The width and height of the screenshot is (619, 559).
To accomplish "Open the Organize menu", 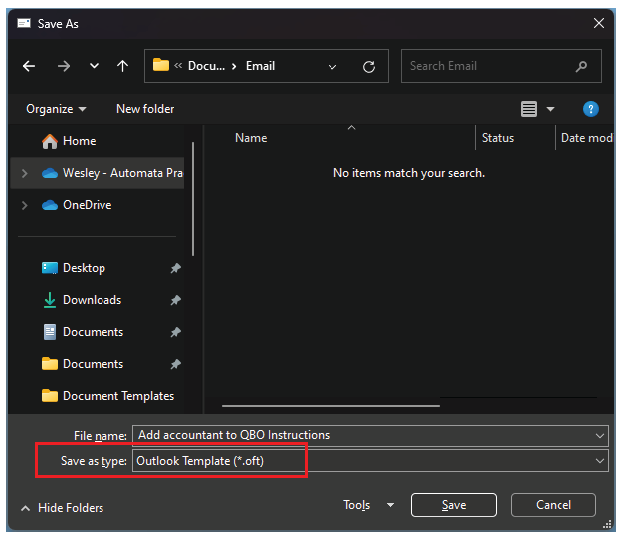I will coord(56,109).
